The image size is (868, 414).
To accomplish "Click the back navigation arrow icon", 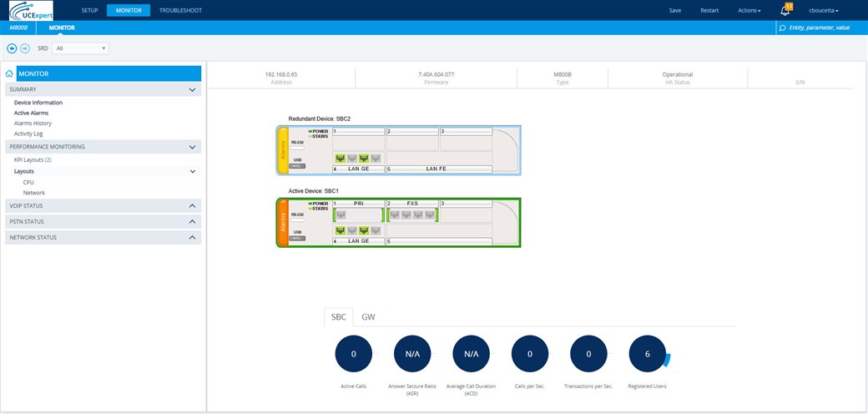I will 12,48.
